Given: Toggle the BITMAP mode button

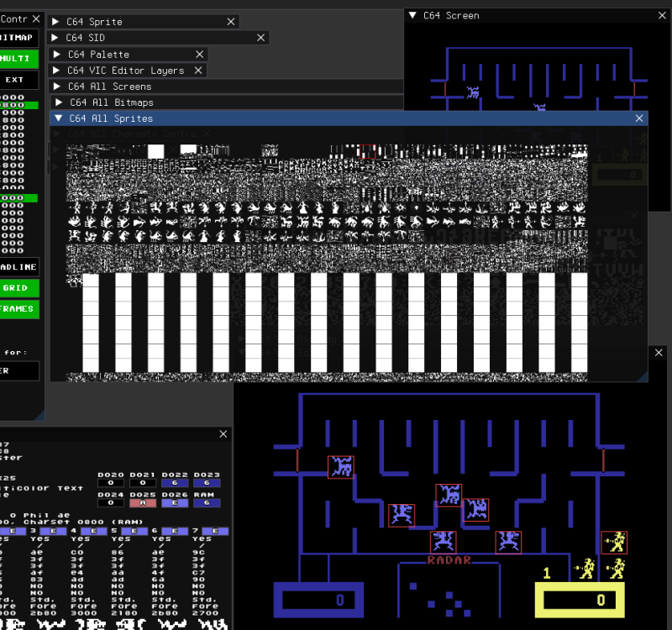Looking at the screenshot, I should click(18, 38).
